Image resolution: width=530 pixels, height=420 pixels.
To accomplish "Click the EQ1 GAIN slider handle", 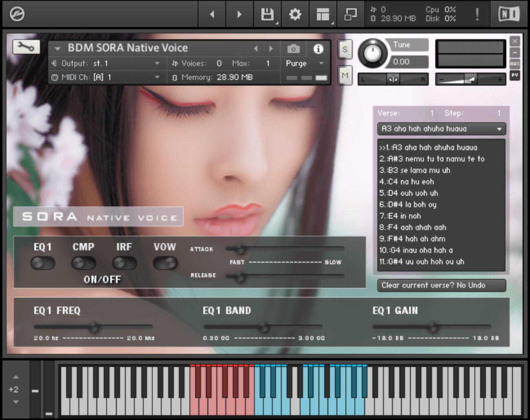I will [x=433, y=327].
